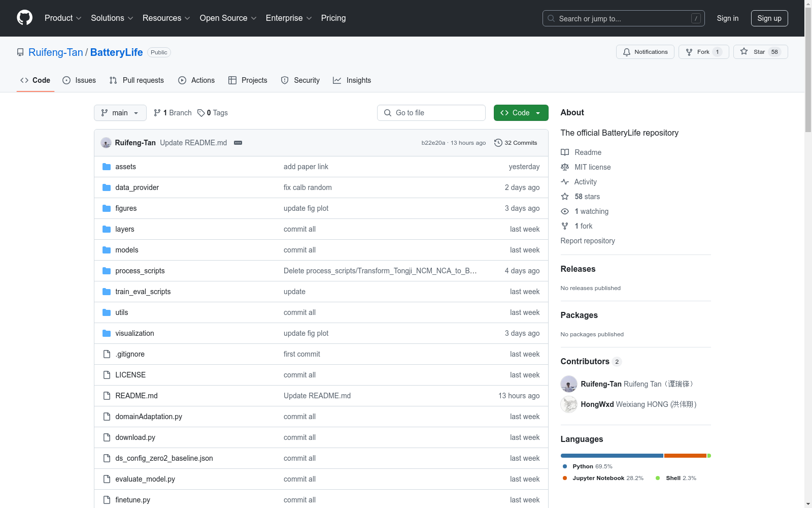
Task: Click the Sign up button
Action: (x=769, y=18)
